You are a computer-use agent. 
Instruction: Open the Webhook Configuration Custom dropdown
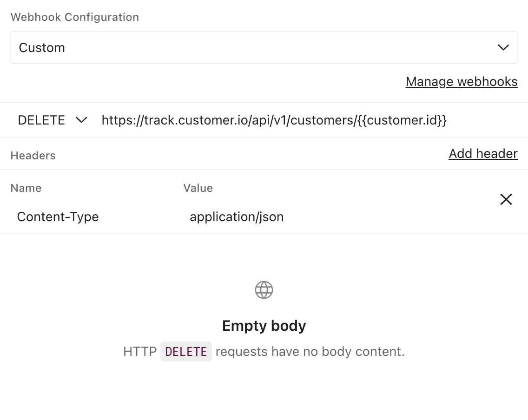pyautogui.click(x=264, y=47)
